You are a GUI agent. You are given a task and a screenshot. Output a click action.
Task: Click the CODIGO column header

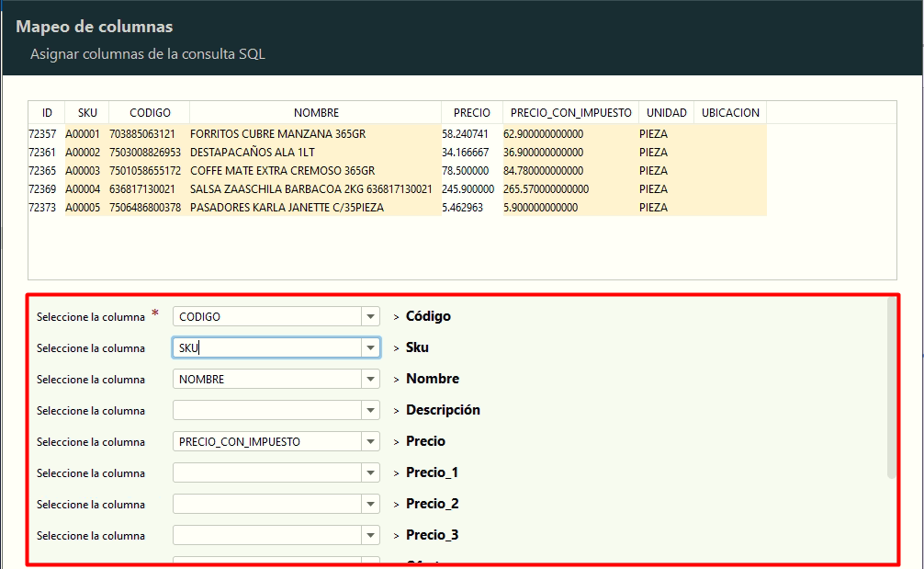(150, 112)
